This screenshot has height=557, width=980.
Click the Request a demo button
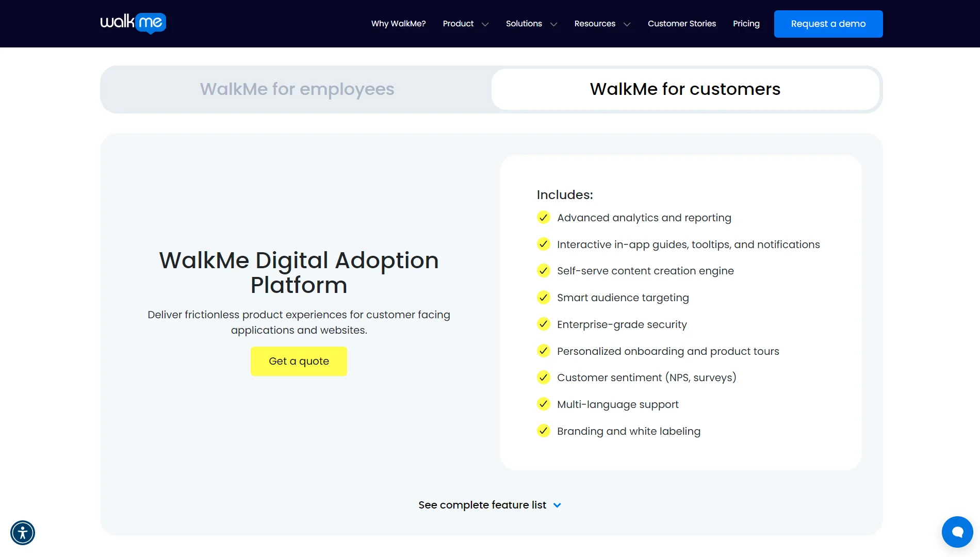[828, 24]
